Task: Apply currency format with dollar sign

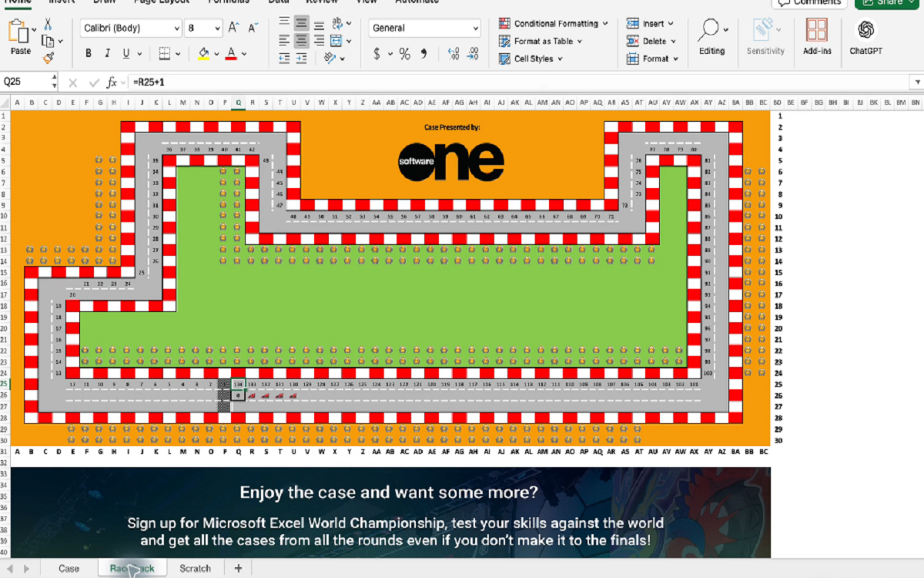Action: coord(377,54)
